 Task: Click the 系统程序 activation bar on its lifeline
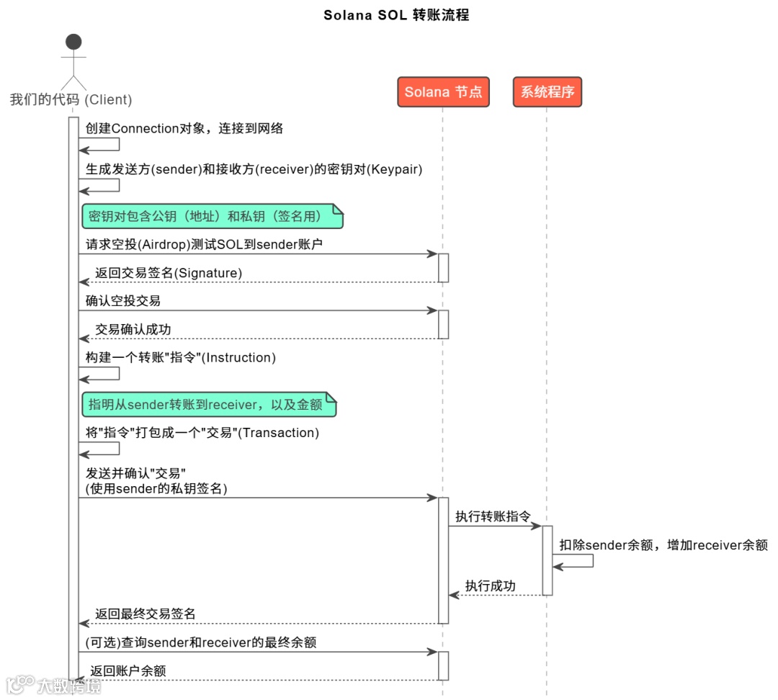click(x=547, y=560)
